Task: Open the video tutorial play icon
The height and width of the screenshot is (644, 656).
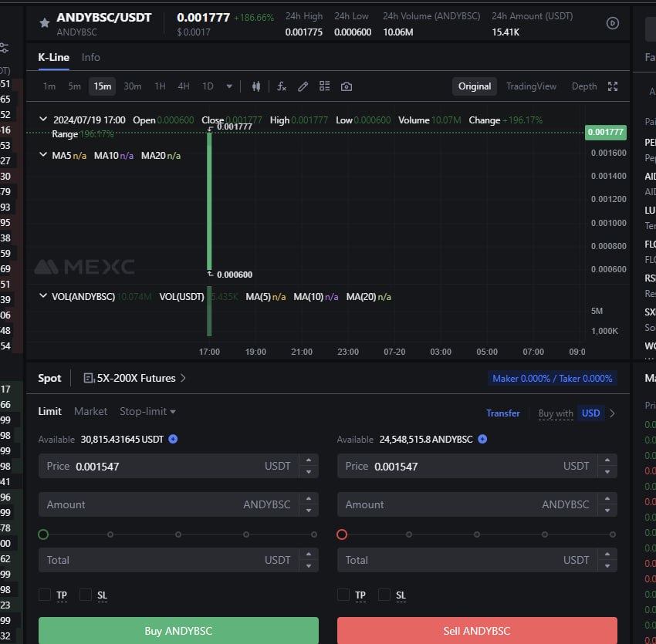Action: 613,23
